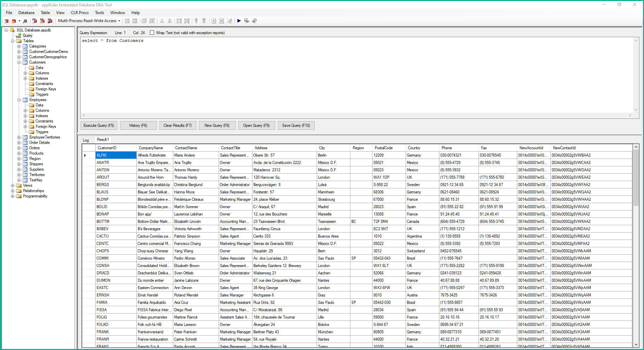Viewport: 644px width, 350px height.
Task: Click the Clear Results (F7) button
Action: [177, 125]
